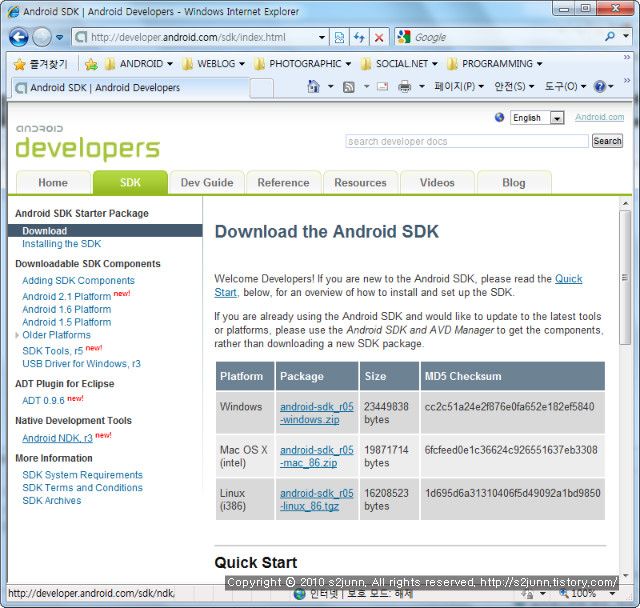
Task: Expand the ANDROID favorites folder
Action: (x=138, y=64)
